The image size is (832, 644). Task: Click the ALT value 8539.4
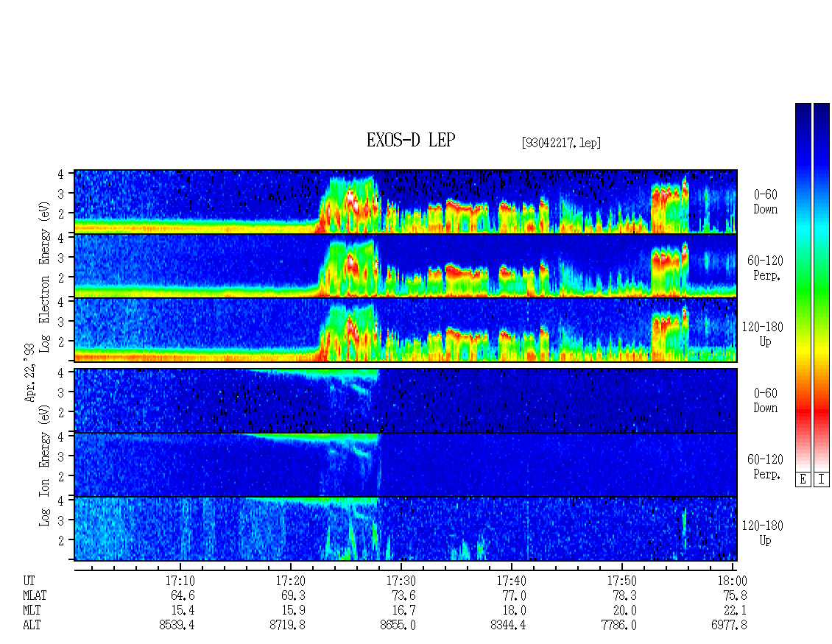(177, 626)
